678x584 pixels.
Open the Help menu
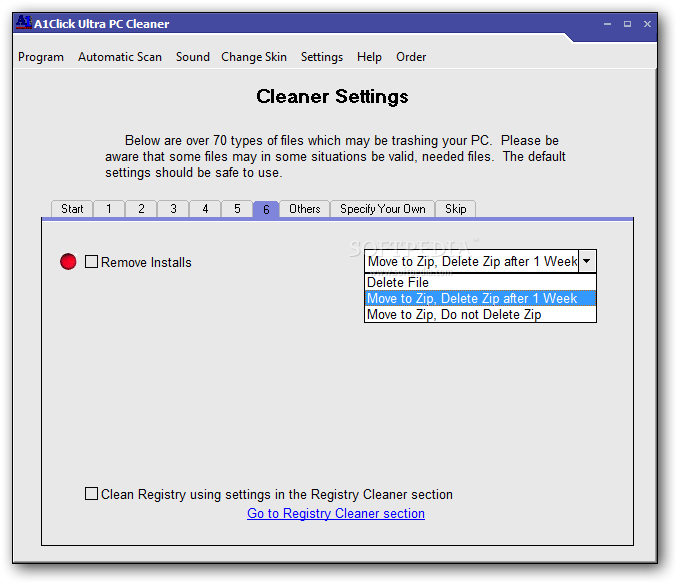369,57
